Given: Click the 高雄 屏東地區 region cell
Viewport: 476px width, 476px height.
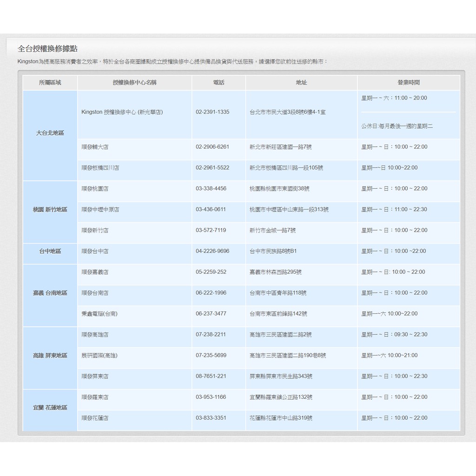Looking at the screenshot, I should click(50, 356).
